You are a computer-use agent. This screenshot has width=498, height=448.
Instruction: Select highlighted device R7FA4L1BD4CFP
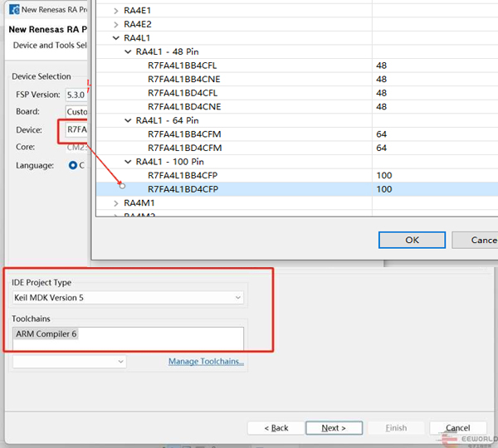pos(183,189)
